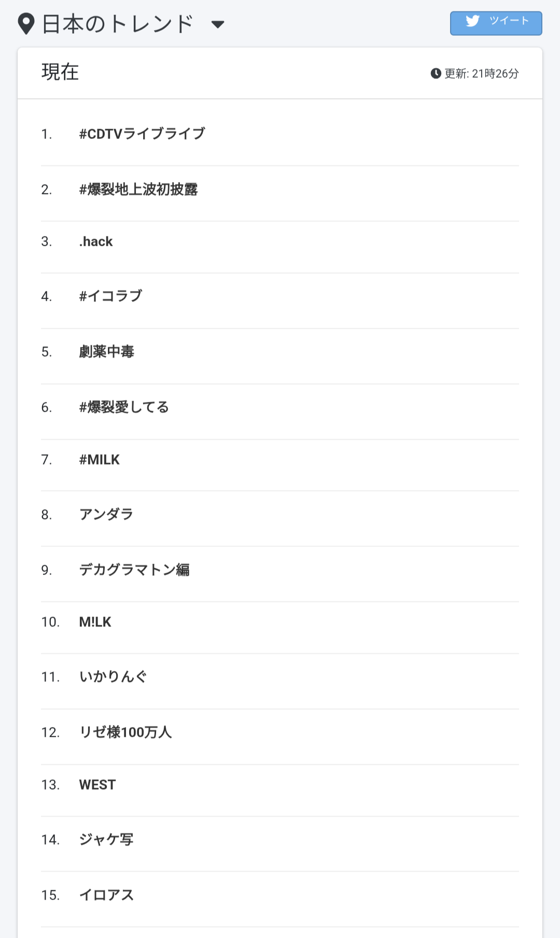
Task: Open the #MILK hashtag trend
Action: [x=99, y=460]
